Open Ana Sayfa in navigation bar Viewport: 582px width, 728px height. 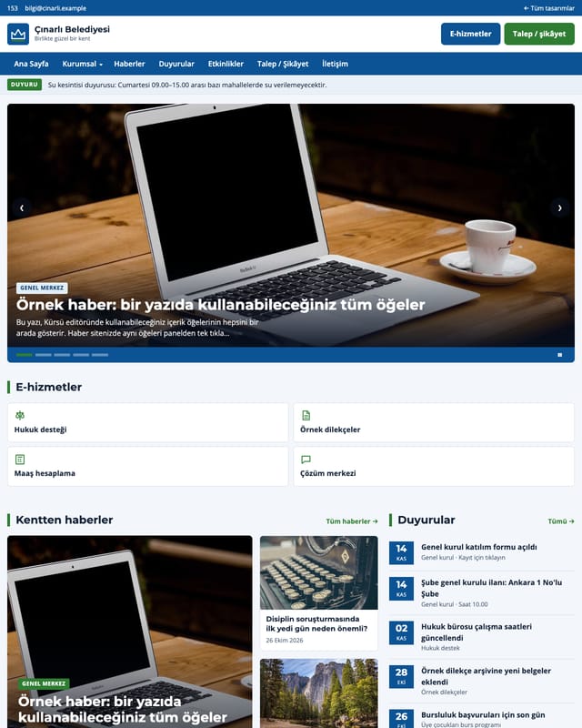tap(31, 64)
